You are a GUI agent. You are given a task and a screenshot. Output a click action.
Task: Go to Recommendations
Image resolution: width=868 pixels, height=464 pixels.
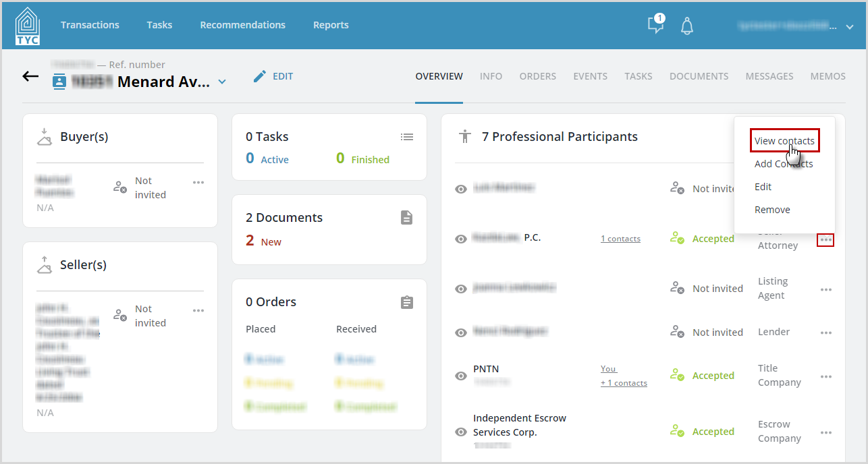tap(242, 25)
